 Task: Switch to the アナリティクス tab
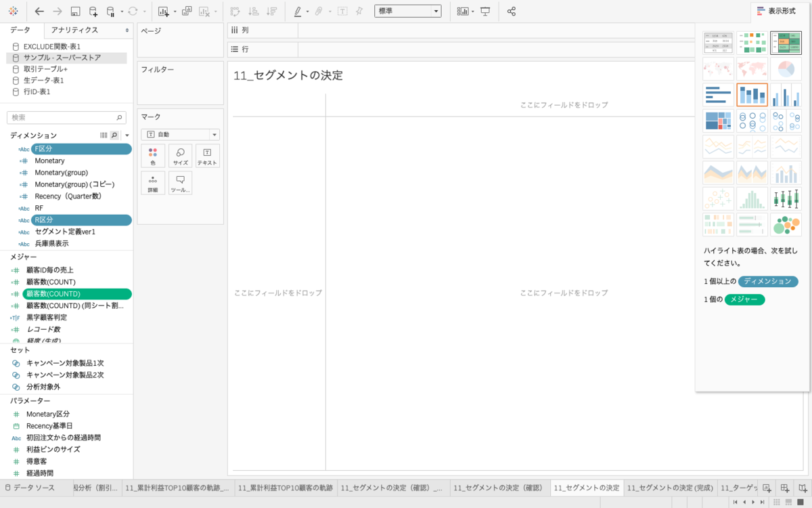pyautogui.click(x=74, y=30)
